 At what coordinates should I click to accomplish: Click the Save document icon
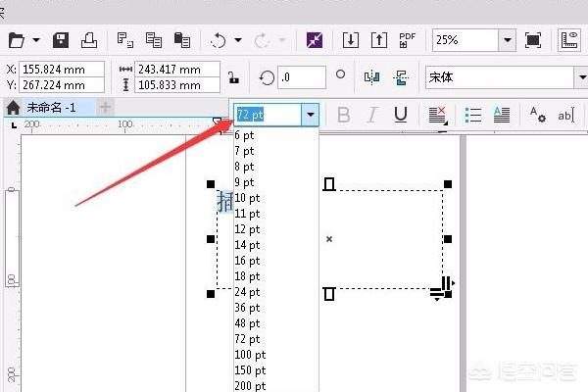pyautogui.click(x=61, y=40)
